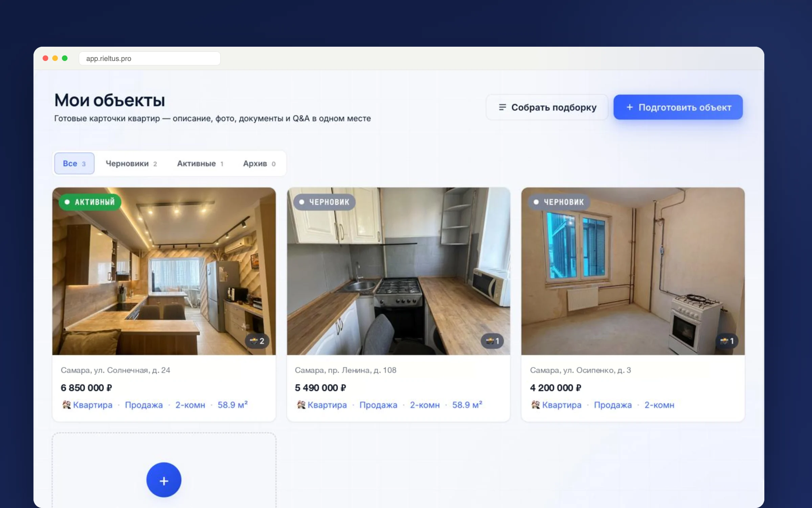
Task: Switch to the Черновики tab
Action: click(x=131, y=164)
